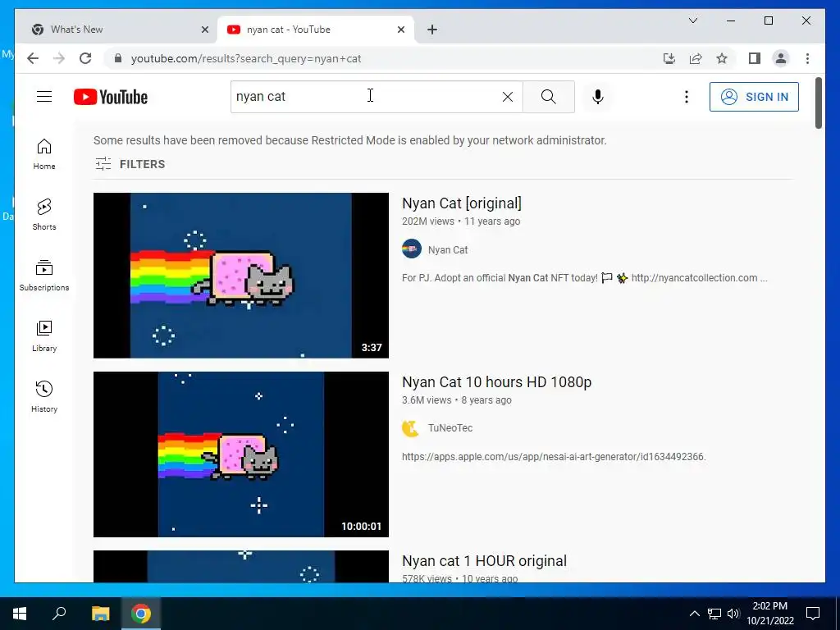Click the Nyan Cat [original] thumbnail
840x630 pixels.
(240, 276)
